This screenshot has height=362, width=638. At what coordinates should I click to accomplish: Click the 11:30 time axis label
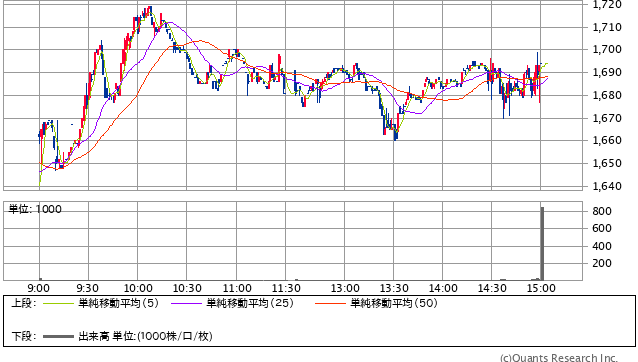tap(286, 288)
